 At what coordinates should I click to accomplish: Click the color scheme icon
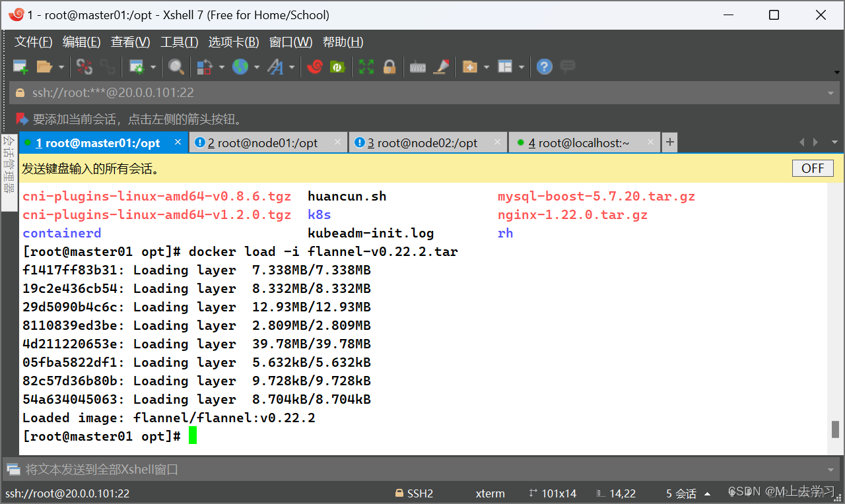tap(205, 67)
